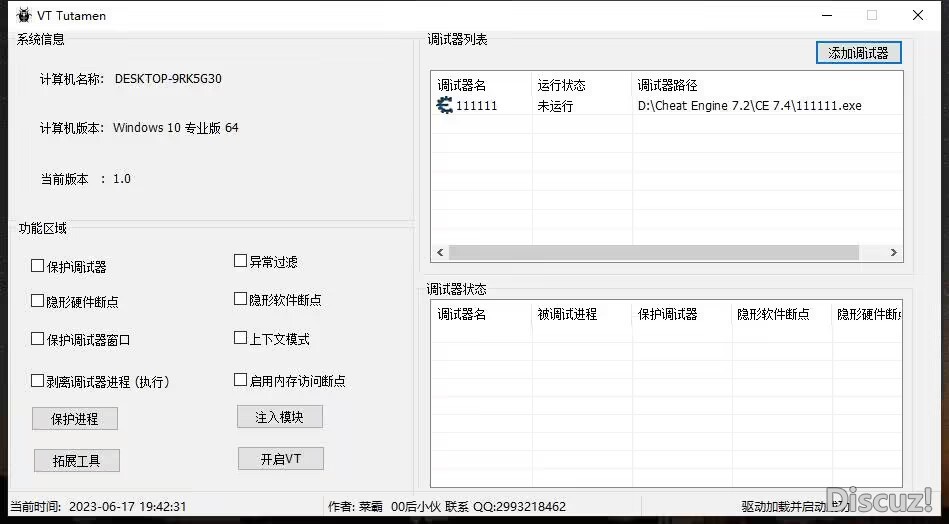The height and width of the screenshot is (524, 949).
Task: Check the 上下文模式 option
Action: pos(240,338)
